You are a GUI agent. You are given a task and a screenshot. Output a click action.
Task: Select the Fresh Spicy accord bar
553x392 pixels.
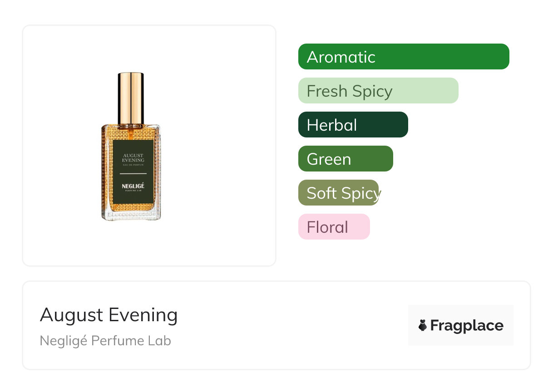point(378,91)
